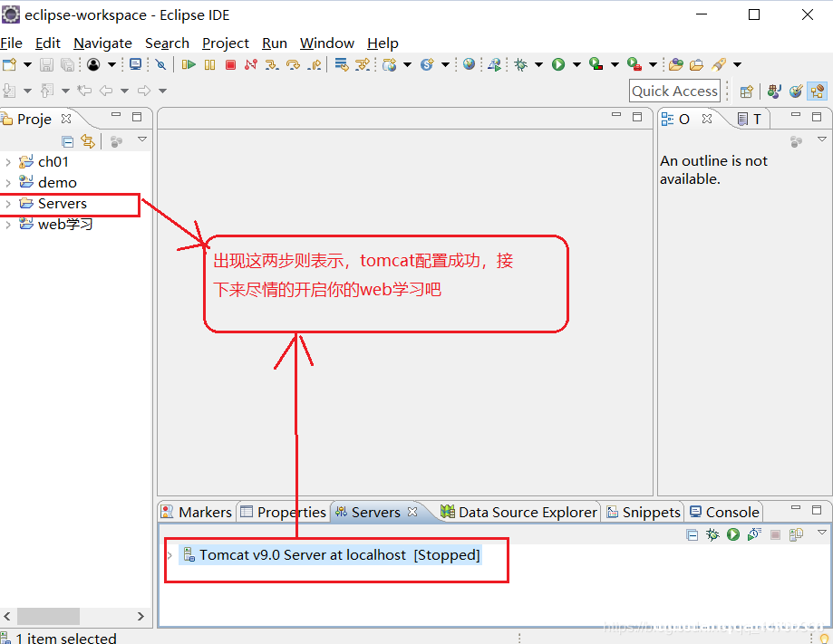Open the dropdown arrow next to New
Screen dimensions: 833x644
pos(27,64)
